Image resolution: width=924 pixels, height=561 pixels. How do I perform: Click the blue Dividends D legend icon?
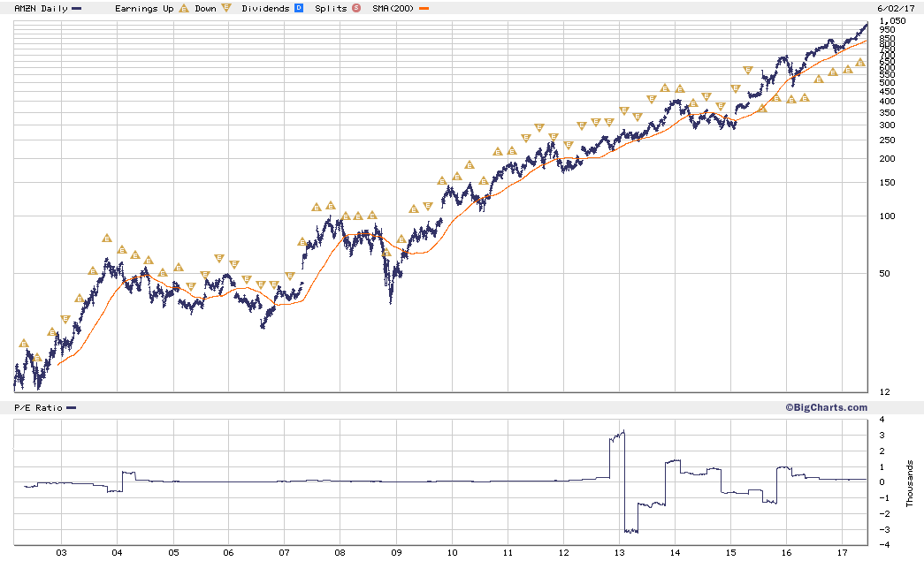299,8
